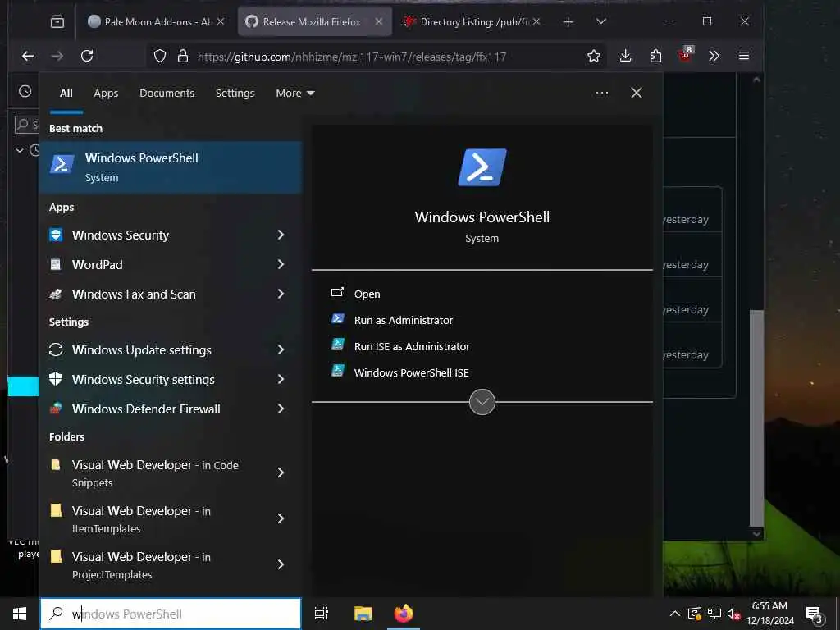Expand Windows Security result details

pyautogui.click(x=281, y=235)
